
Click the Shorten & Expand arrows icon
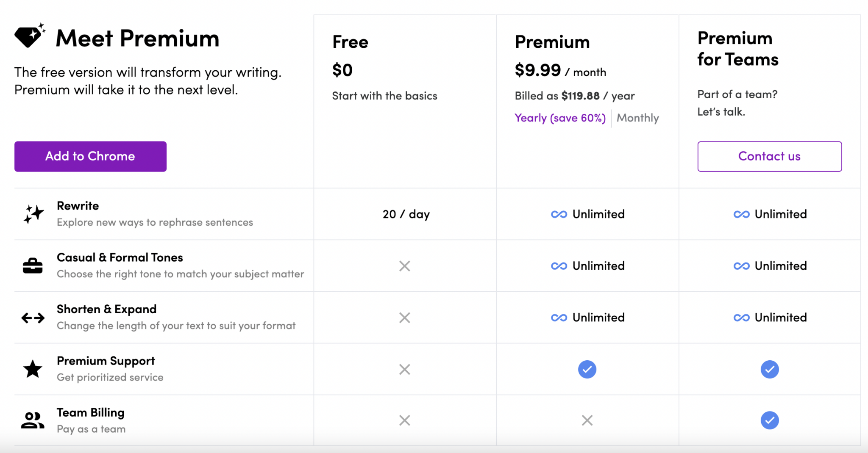click(x=33, y=318)
